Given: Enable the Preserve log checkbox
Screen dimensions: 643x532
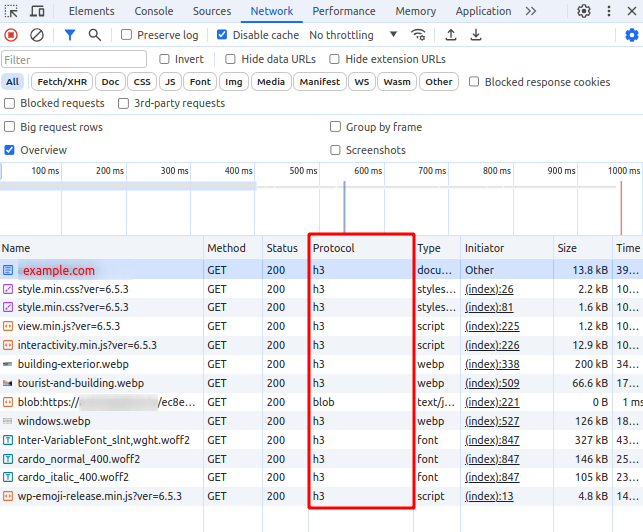Looking at the screenshot, I should pos(127,35).
